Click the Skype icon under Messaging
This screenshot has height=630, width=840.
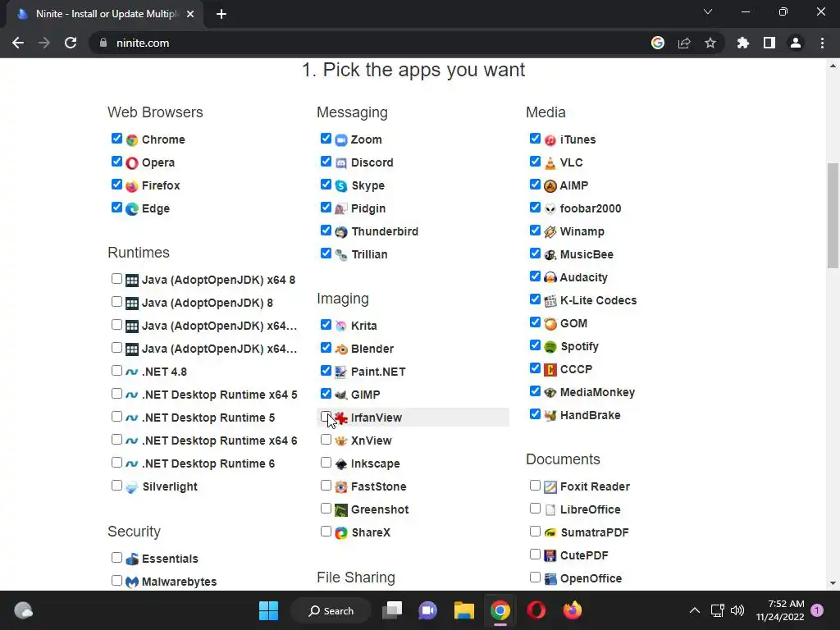click(341, 186)
